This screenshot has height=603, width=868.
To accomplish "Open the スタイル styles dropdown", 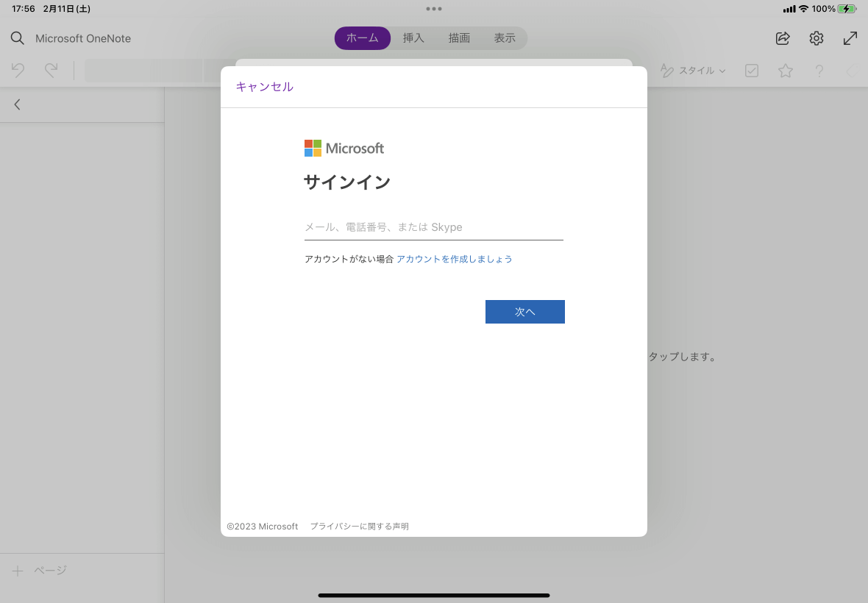I will click(x=693, y=71).
